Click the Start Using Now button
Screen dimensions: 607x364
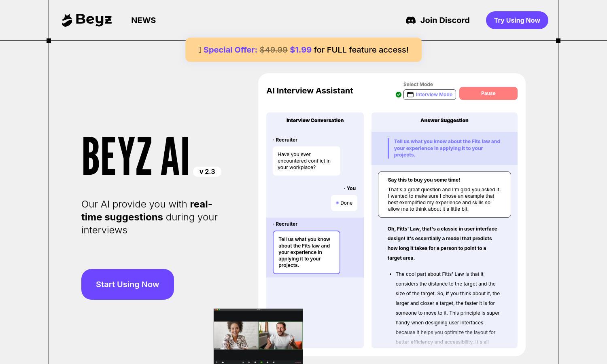coord(127,284)
